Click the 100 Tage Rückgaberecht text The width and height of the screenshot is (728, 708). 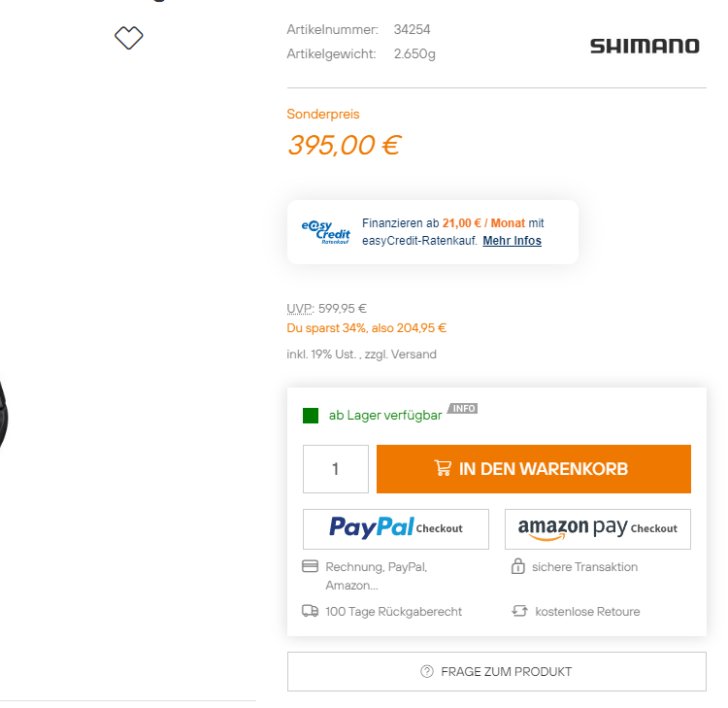pyautogui.click(x=393, y=612)
